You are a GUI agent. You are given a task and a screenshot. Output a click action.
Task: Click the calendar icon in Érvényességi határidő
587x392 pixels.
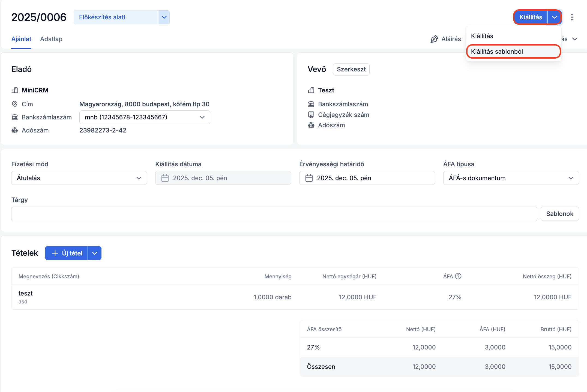pos(309,178)
